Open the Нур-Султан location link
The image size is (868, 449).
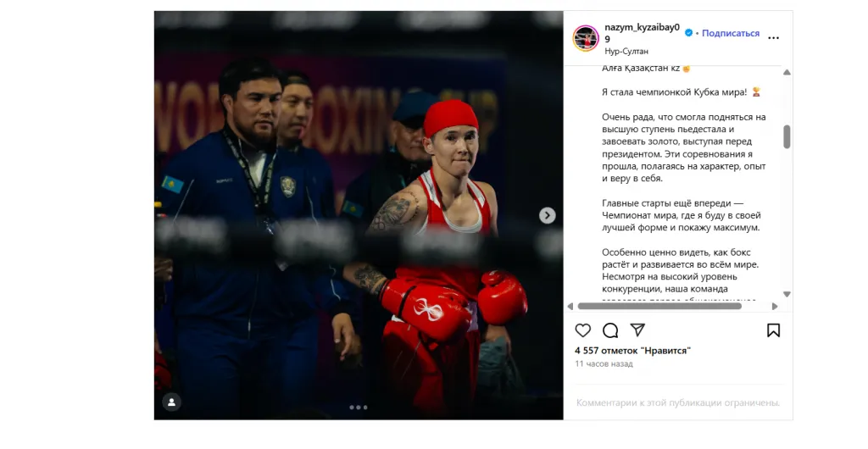pos(626,51)
